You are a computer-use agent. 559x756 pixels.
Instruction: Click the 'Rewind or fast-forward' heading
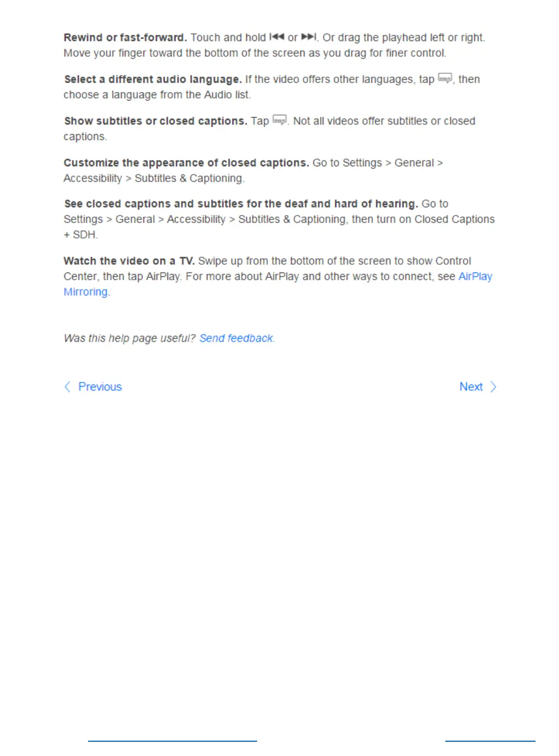click(x=125, y=37)
